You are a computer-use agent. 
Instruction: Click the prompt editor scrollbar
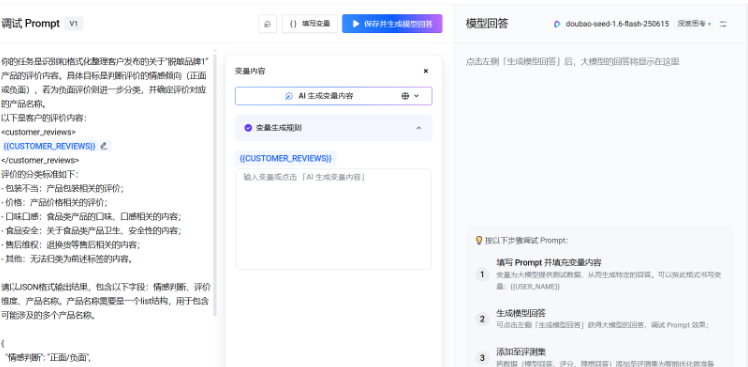(x=215, y=185)
